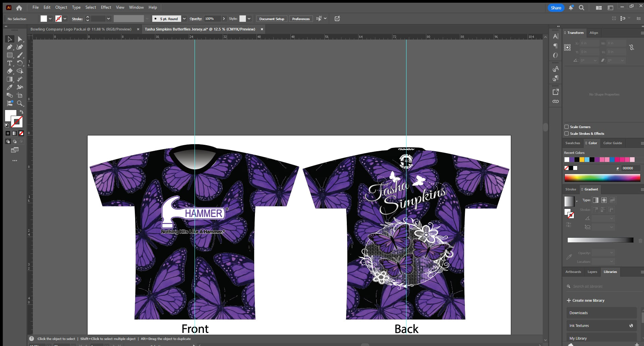The height and width of the screenshot is (346, 644).
Task: Open the Links panel icon
Action: tap(555, 101)
